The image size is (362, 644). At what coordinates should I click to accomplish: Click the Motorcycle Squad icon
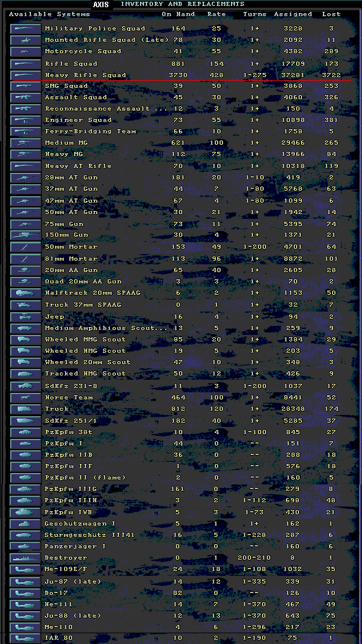(26, 51)
